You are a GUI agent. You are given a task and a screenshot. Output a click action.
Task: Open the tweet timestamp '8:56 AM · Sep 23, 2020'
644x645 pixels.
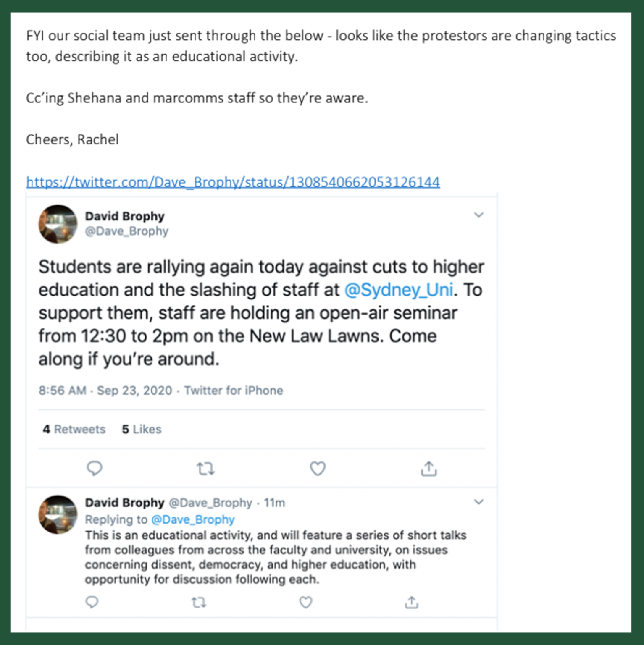pos(105,391)
